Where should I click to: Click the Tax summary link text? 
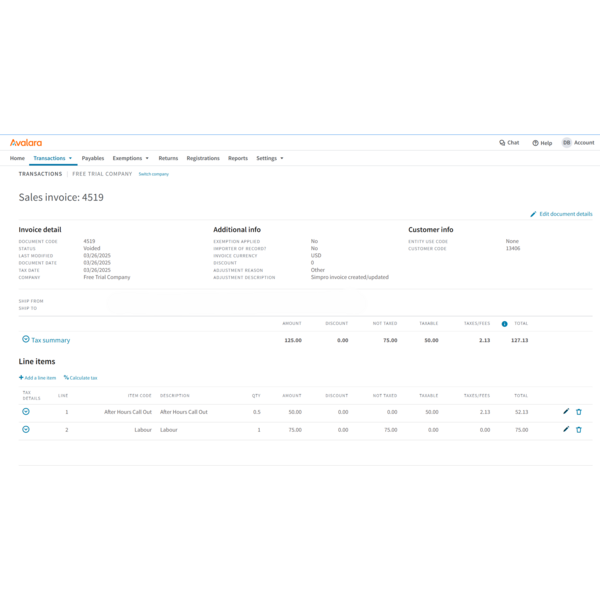51,340
